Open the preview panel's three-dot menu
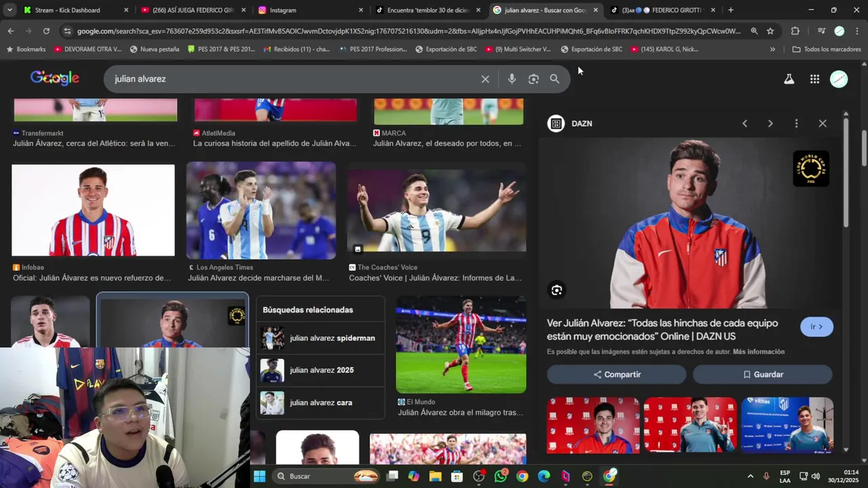The image size is (868, 488). 796,123
